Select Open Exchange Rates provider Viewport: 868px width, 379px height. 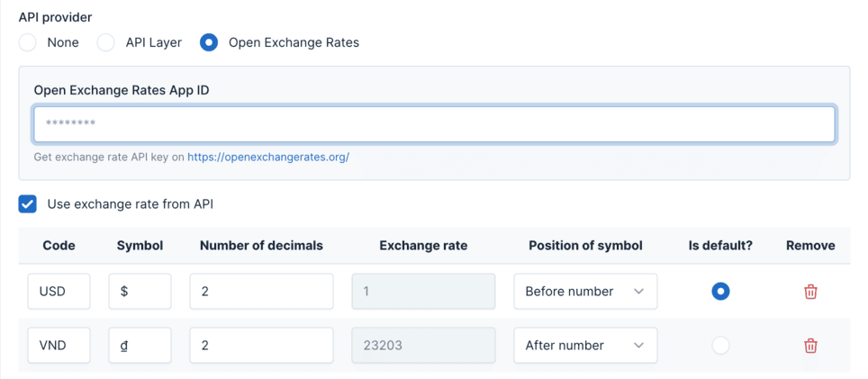[x=209, y=42]
